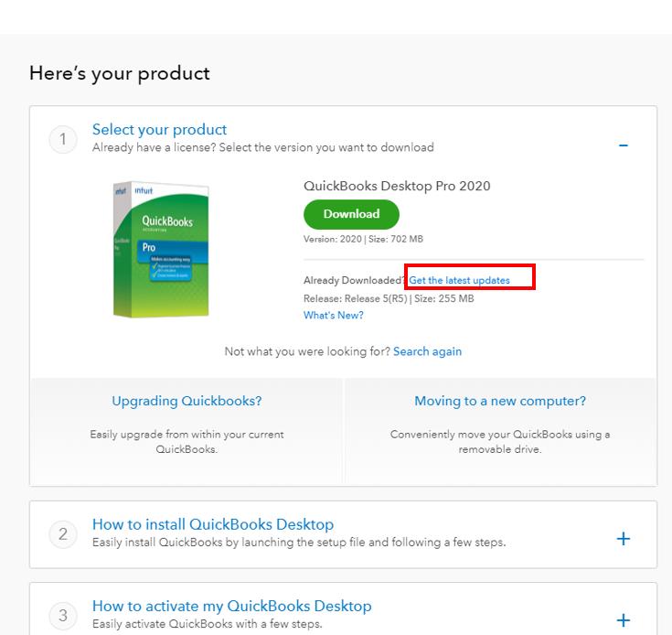672x635 pixels.
Task: Click How to activate my QuickBooks Desktop heading
Action: click(232, 606)
